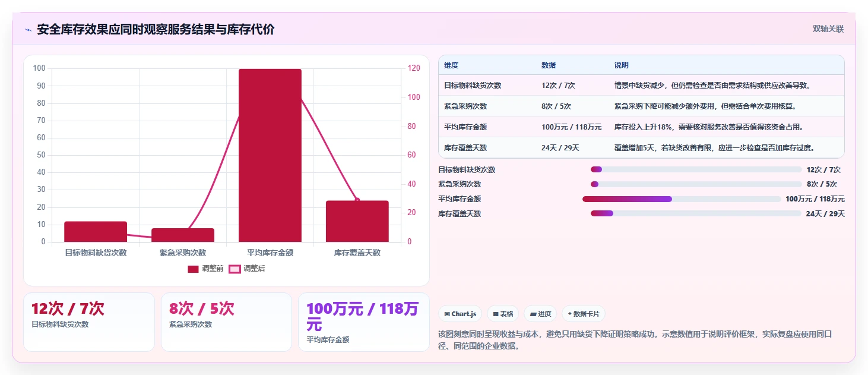Screen dimensions: 868x375
Task: Click the 24天 / 29天 table cell
Action: coord(560,148)
